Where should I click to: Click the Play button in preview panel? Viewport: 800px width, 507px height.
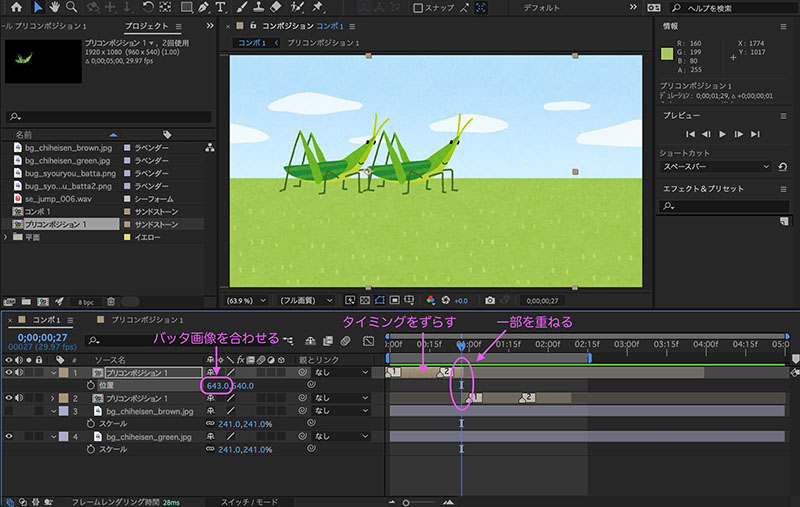[722, 134]
